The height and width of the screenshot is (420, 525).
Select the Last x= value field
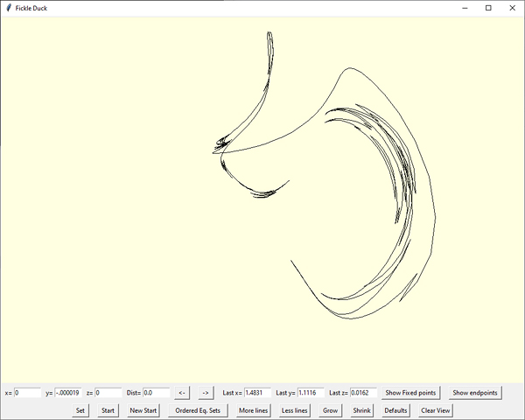258,393
